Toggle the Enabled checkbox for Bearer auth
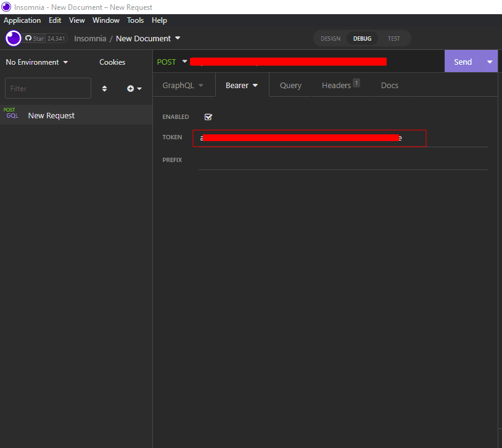This screenshot has width=502, height=448. pyautogui.click(x=208, y=117)
